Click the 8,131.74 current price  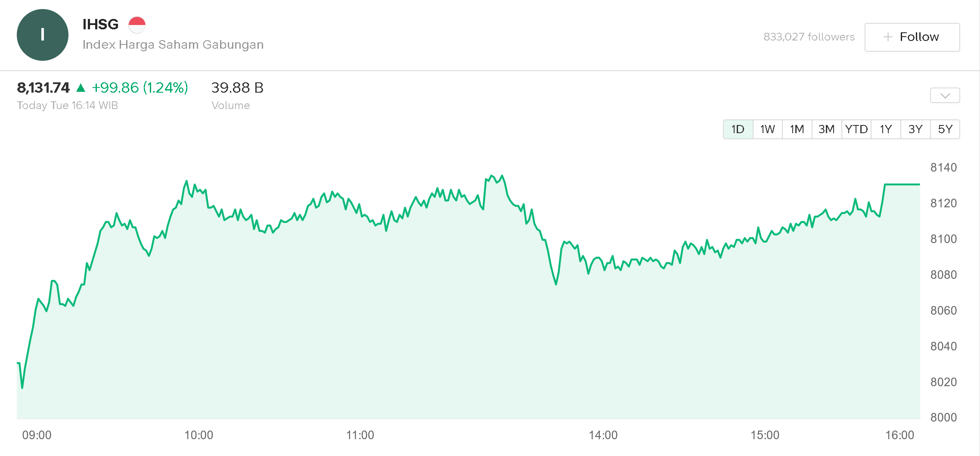click(x=43, y=88)
